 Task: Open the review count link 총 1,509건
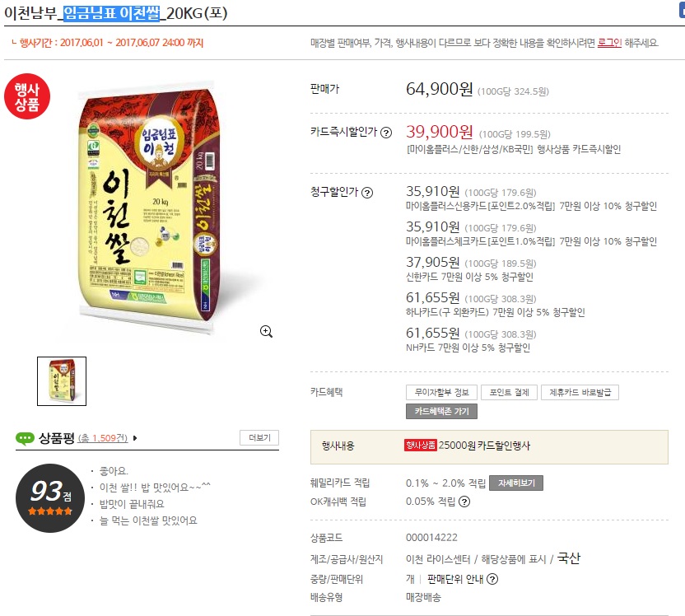[103, 438]
